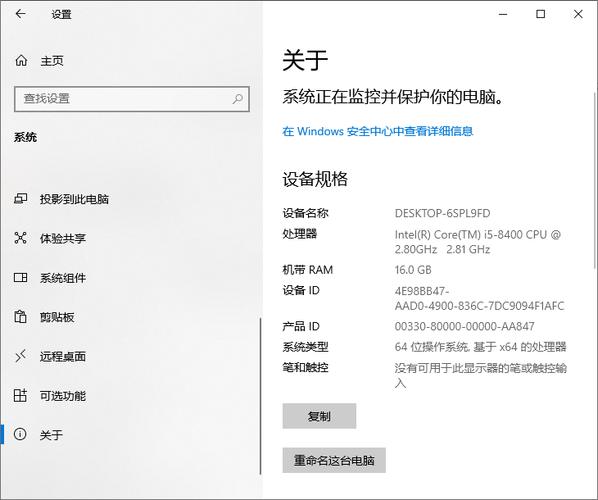Screen dimensions: 598x500
Task: Open Windows 安全中心 details link
Action: tap(378, 131)
